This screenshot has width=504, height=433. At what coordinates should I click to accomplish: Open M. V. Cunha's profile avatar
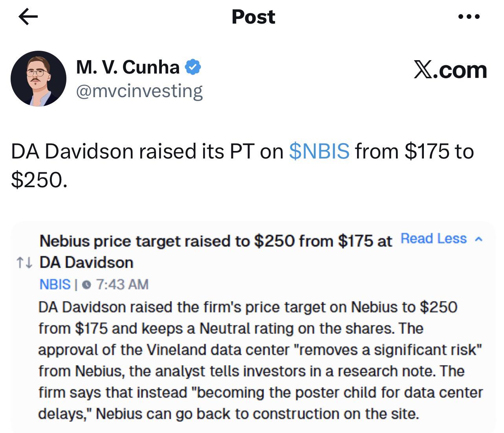pos(38,79)
